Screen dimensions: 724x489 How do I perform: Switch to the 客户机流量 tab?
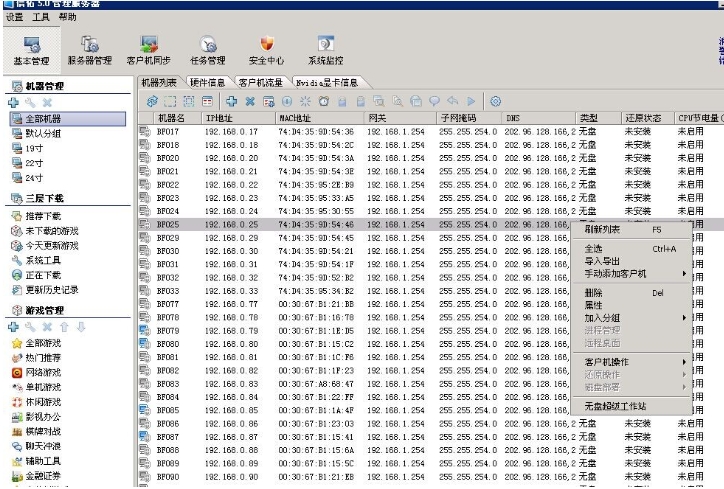(261, 83)
